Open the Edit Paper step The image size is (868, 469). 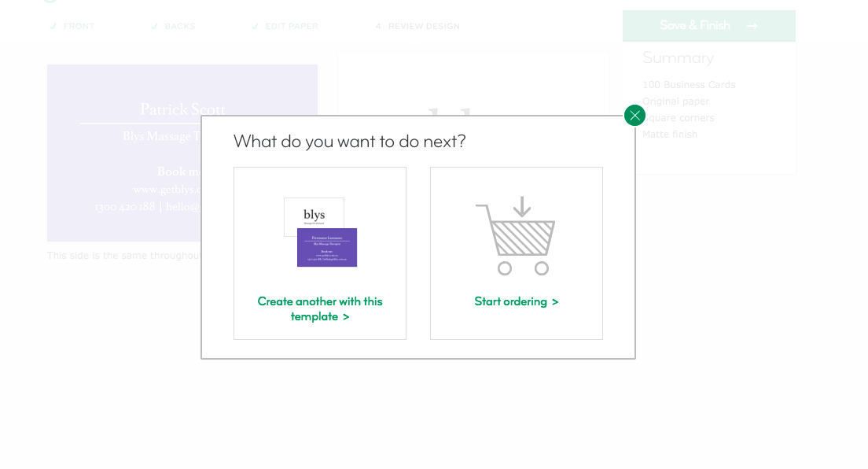pos(285,26)
